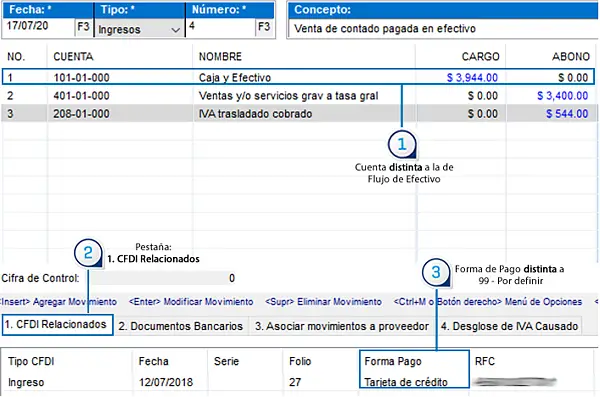Viewport: 600px width, 397px height.
Task: Click the Tipo CFDI column header
Action: click(31, 361)
